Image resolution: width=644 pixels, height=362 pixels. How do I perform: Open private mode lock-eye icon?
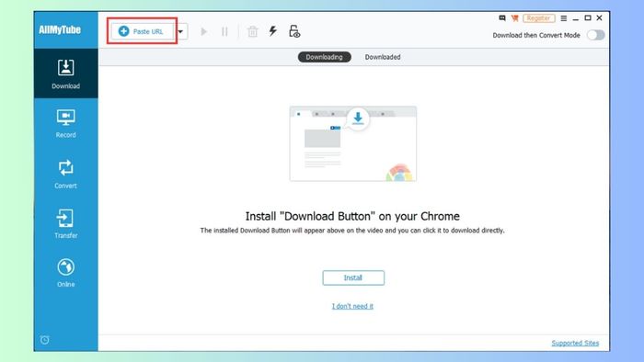(294, 31)
